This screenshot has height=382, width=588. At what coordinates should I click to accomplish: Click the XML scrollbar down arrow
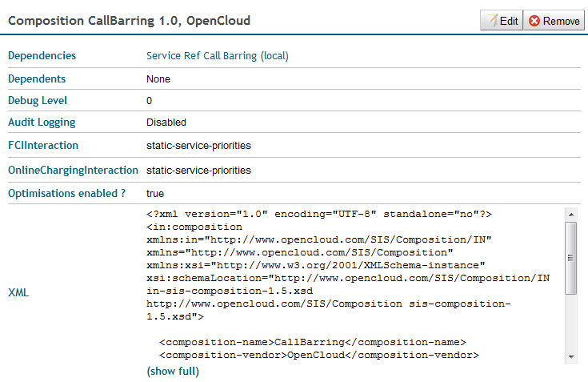pyautogui.click(x=570, y=356)
